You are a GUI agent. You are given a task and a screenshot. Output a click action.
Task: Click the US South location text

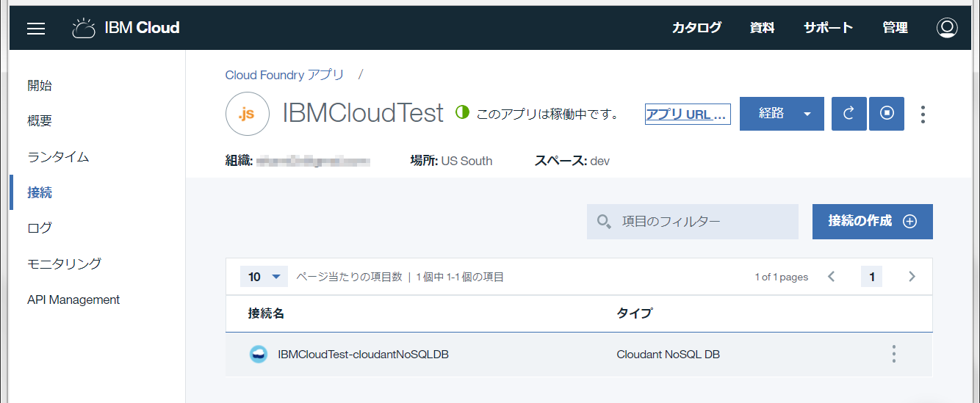[x=466, y=161]
